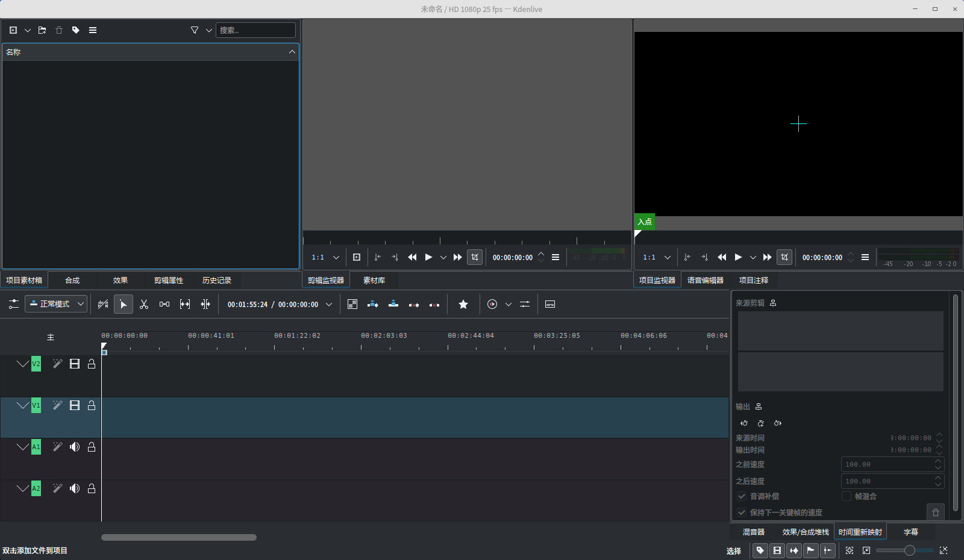Click the delete trash icon in remap panel

pyautogui.click(x=936, y=512)
